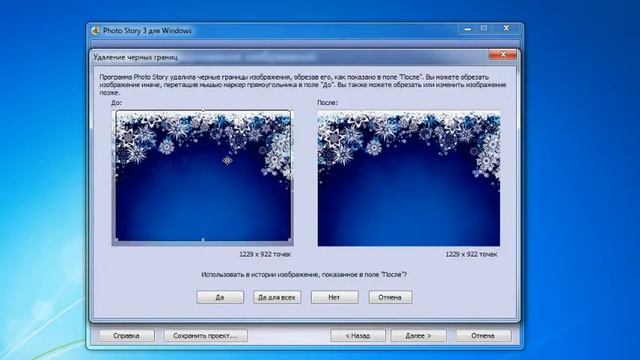
Task: Click the До preview image
Action: (203, 178)
